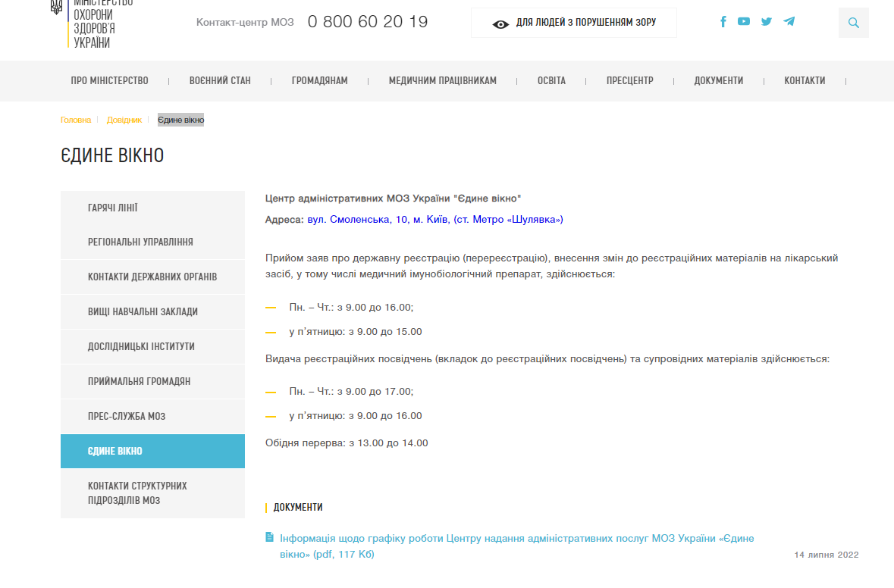Click the ЄДИНЕ ВІКНО page heading
The width and height of the screenshot is (894, 588).
pyautogui.click(x=112, y=155)
